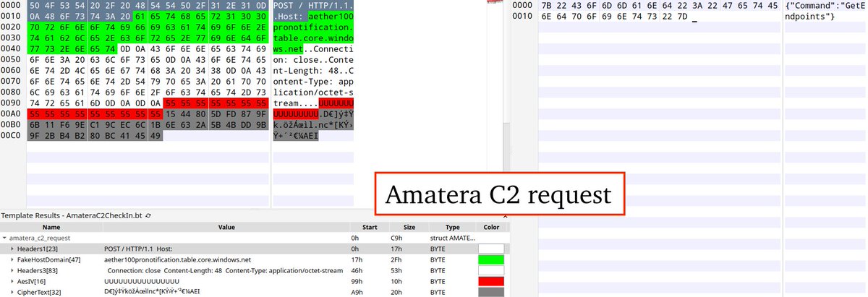Sort by the Size column header
This screenshot has width=868, height=297.
coord(409,226)
